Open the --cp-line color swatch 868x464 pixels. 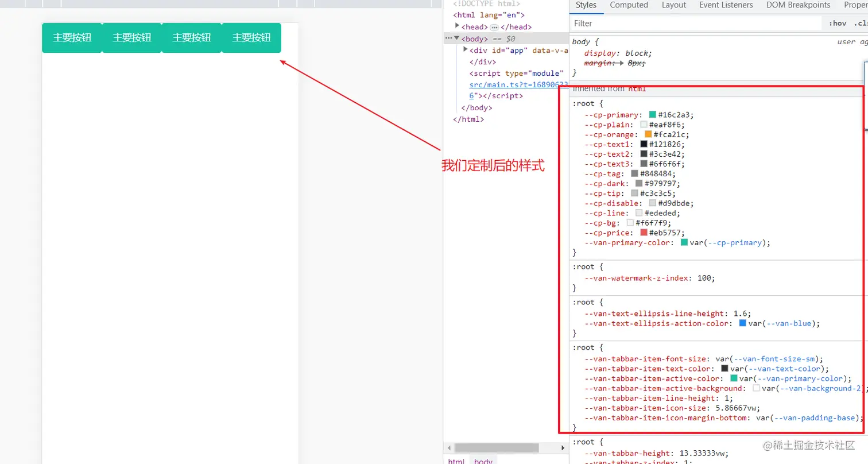[640, 213]
